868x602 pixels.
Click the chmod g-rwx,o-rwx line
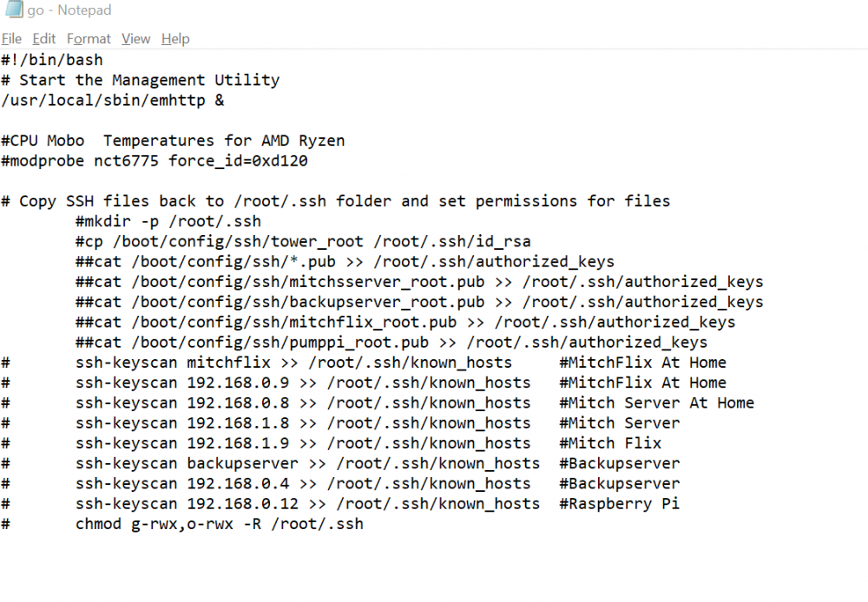click(x=220, y=524)
